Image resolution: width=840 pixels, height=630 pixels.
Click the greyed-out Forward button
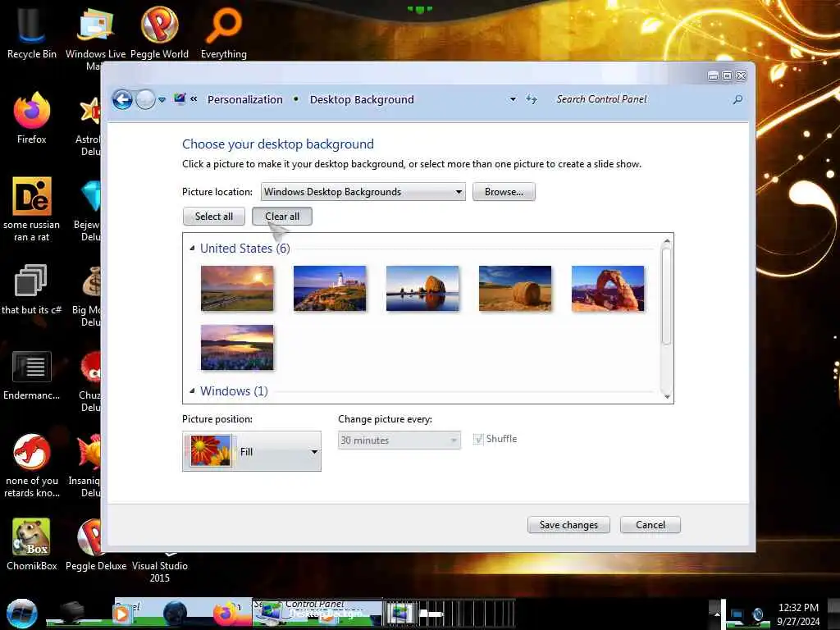click(x=145, y=99)
